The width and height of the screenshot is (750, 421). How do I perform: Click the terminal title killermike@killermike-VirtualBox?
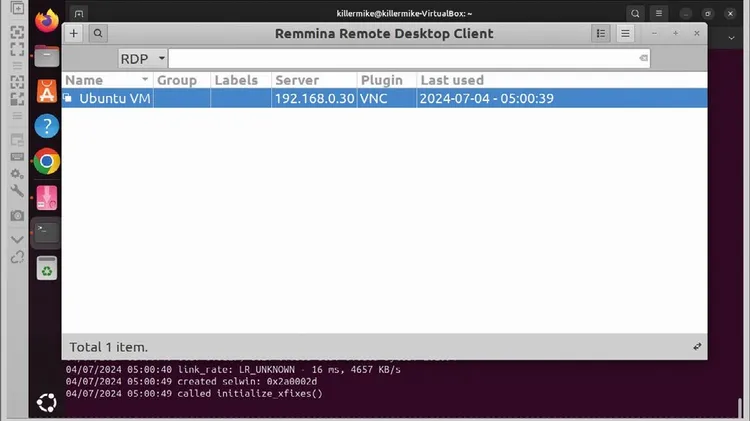coord(404,13)
